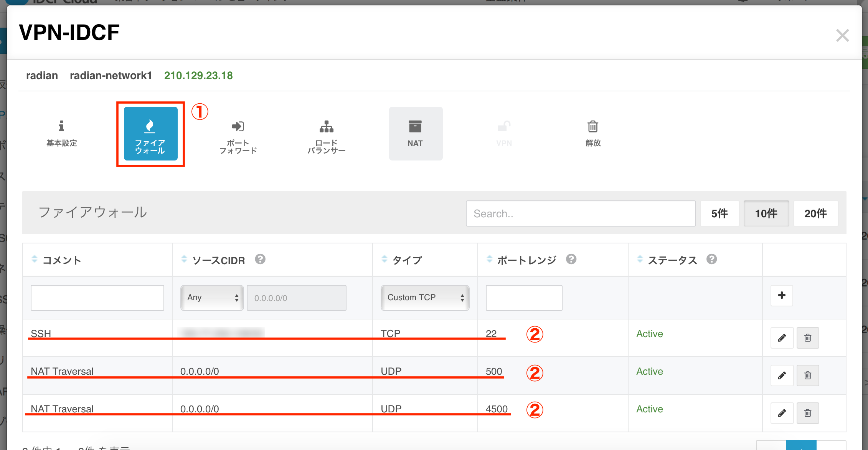Edit the SSH rule with pencil icon

782,338
